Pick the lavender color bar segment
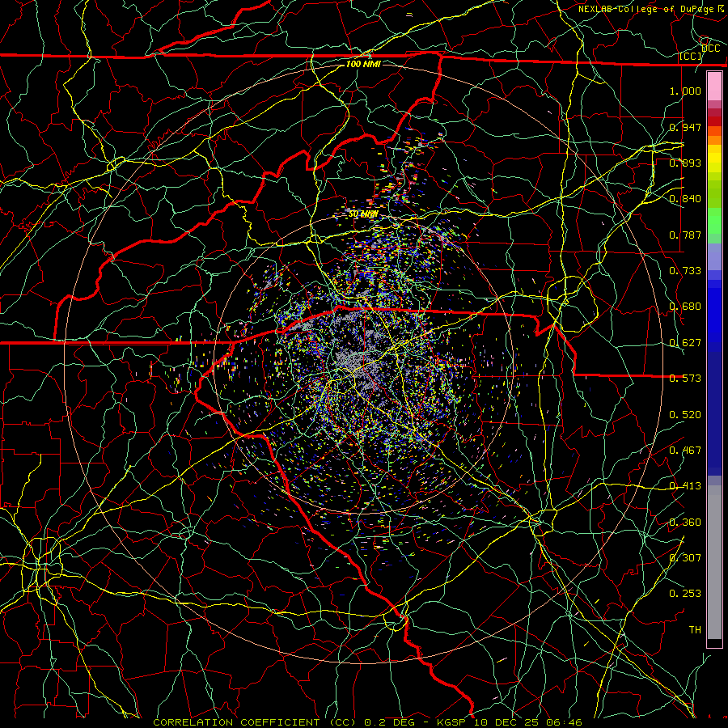728x728 pixels. coord(714,256)
